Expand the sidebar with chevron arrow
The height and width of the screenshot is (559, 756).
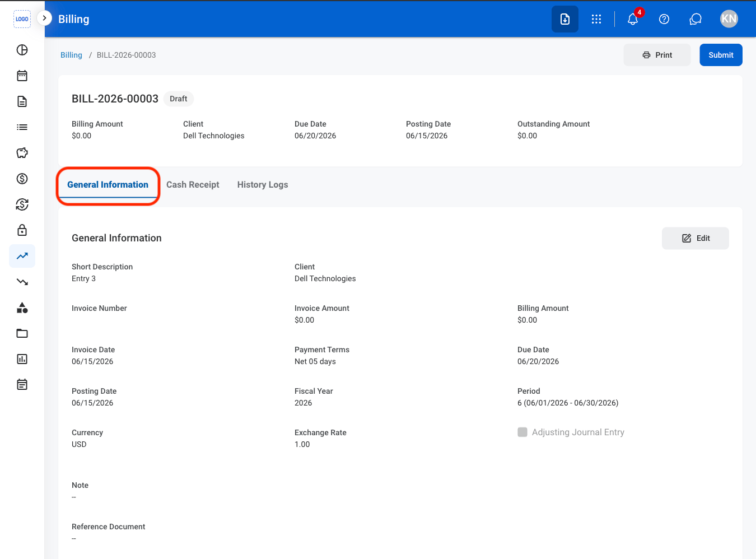tap(44, 18)
